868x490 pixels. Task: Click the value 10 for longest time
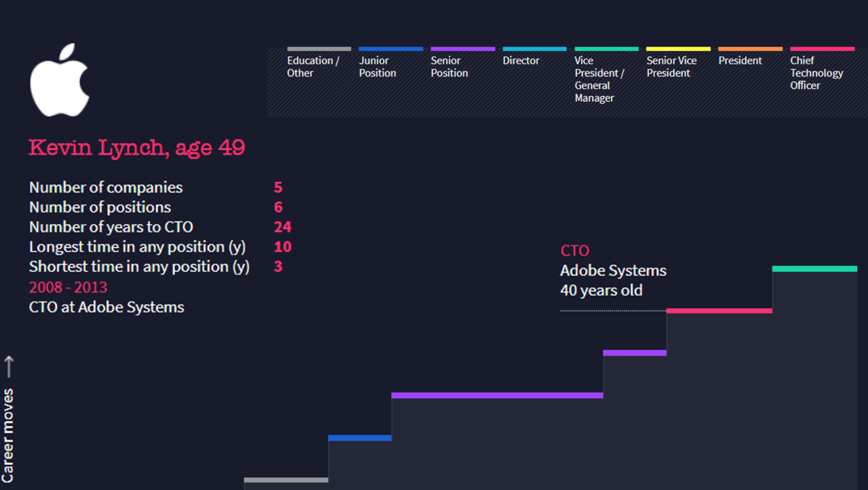tap(283, 246)
